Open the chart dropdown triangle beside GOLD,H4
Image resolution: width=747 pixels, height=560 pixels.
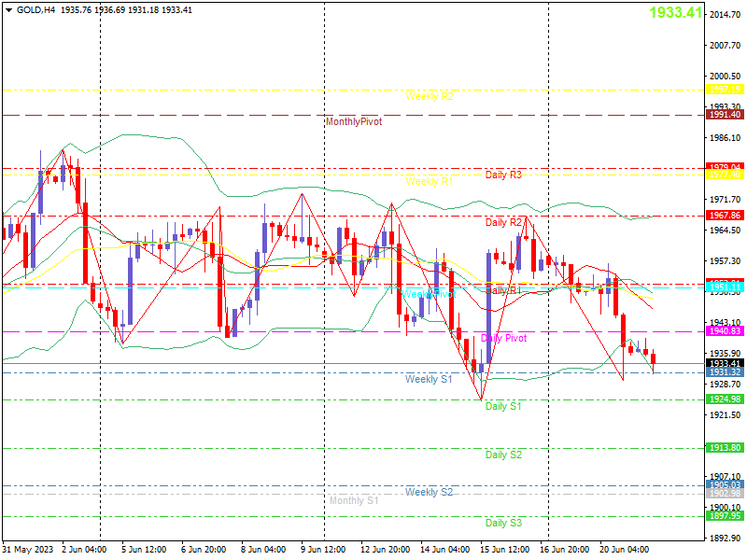pyautogui.click(x=8, y=10)
